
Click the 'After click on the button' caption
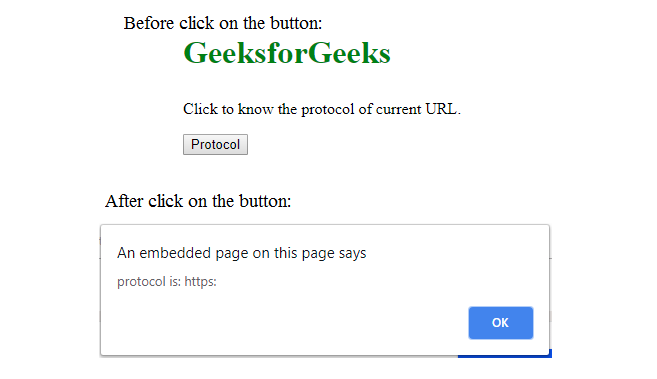[x=198, y=201]
